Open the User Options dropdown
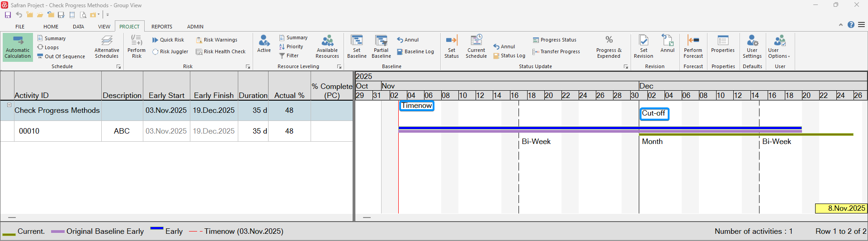868x241 pixels. tap(779, 47)
